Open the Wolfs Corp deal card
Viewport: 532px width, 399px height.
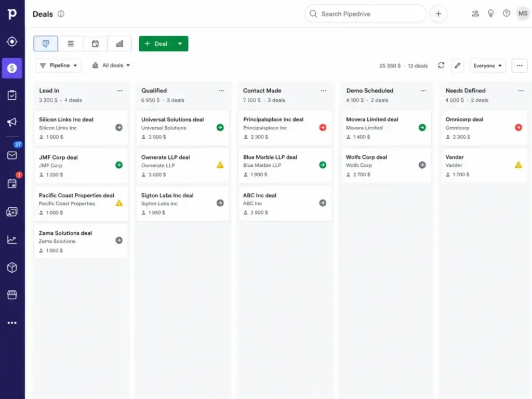[386, 166]
